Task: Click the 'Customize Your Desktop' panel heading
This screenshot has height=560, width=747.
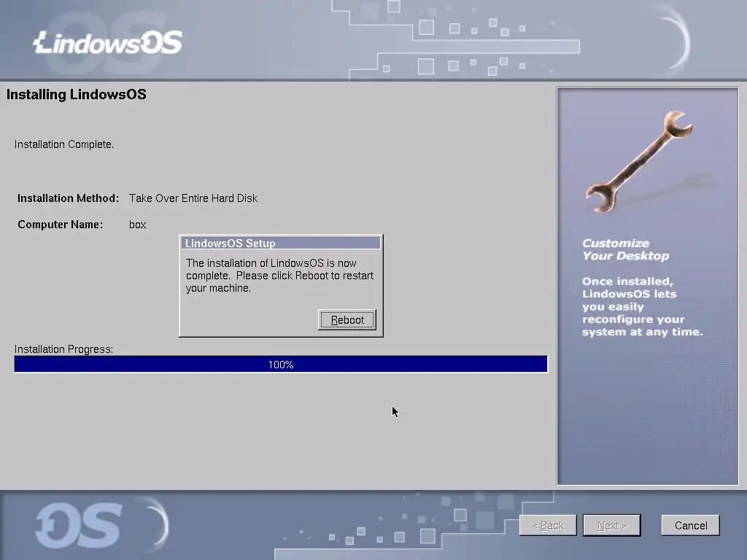Action: (625, 249)
